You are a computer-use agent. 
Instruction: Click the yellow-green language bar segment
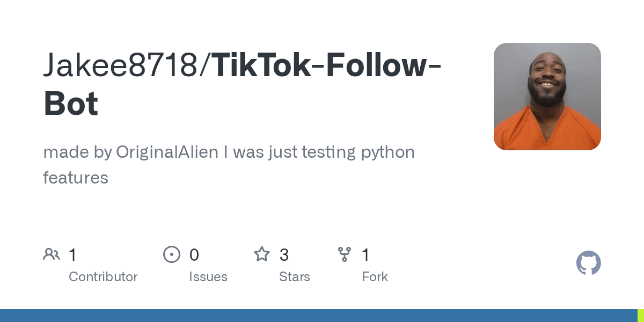(x=640, y=316)
